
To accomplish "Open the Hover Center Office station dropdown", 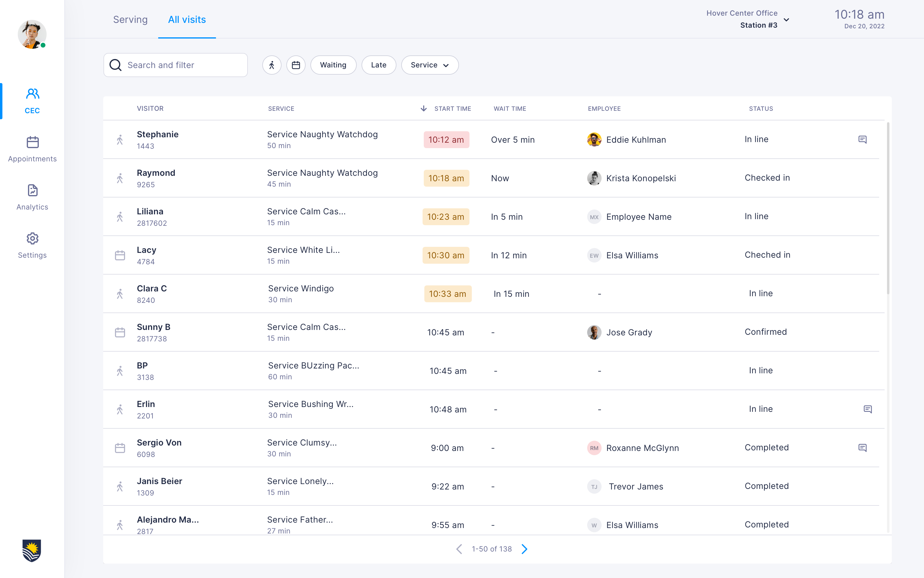I will pyautogui.click(x=748, y=19).
